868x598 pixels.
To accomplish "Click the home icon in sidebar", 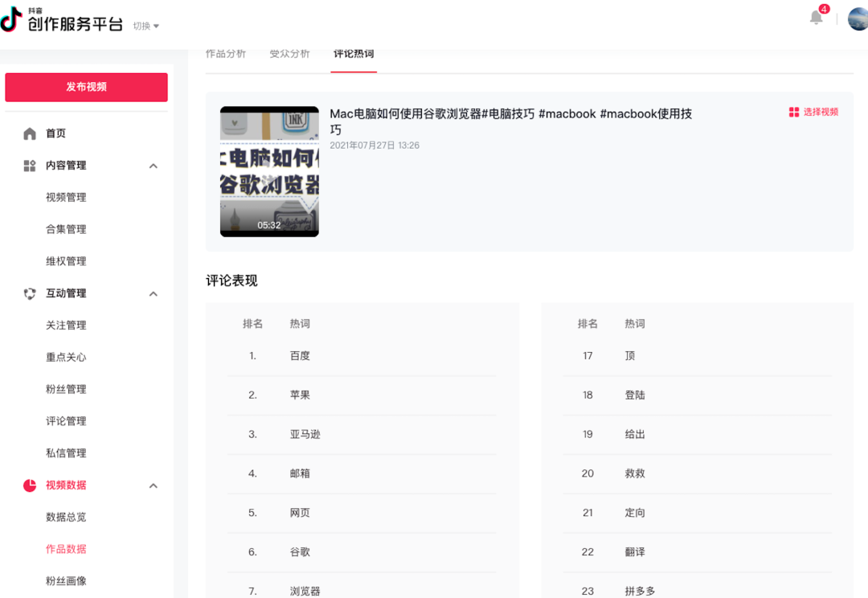I will (30, 133).
